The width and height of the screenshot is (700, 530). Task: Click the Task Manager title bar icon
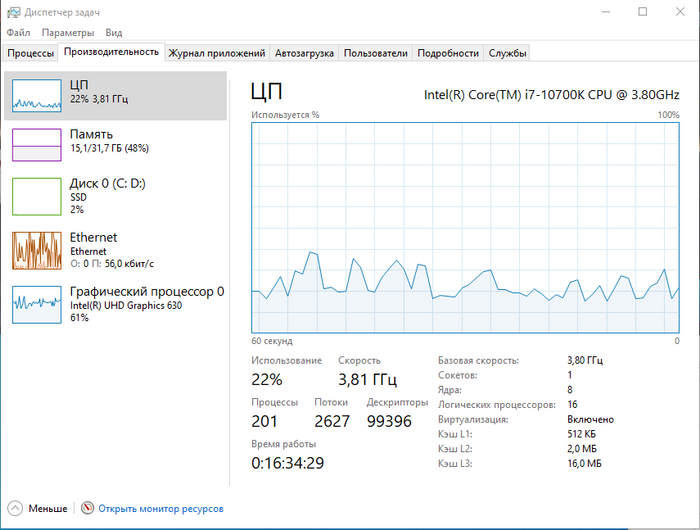pos(13,12)
